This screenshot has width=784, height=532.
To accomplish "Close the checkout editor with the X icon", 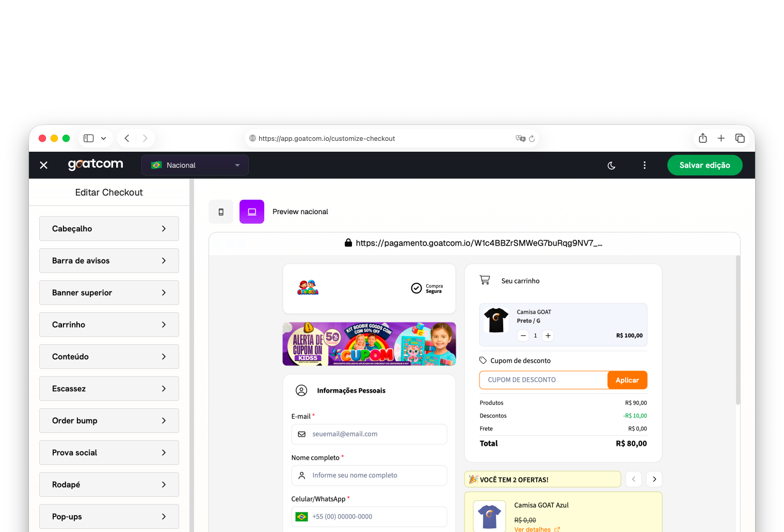I will pyautogui.click(x=44, y=165).
